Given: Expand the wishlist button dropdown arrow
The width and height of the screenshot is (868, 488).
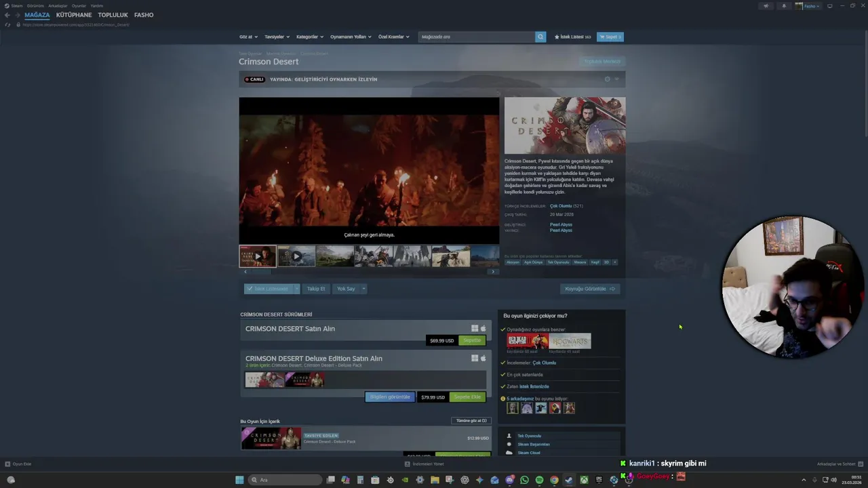Looking at the screenshot, I should 296,289.
